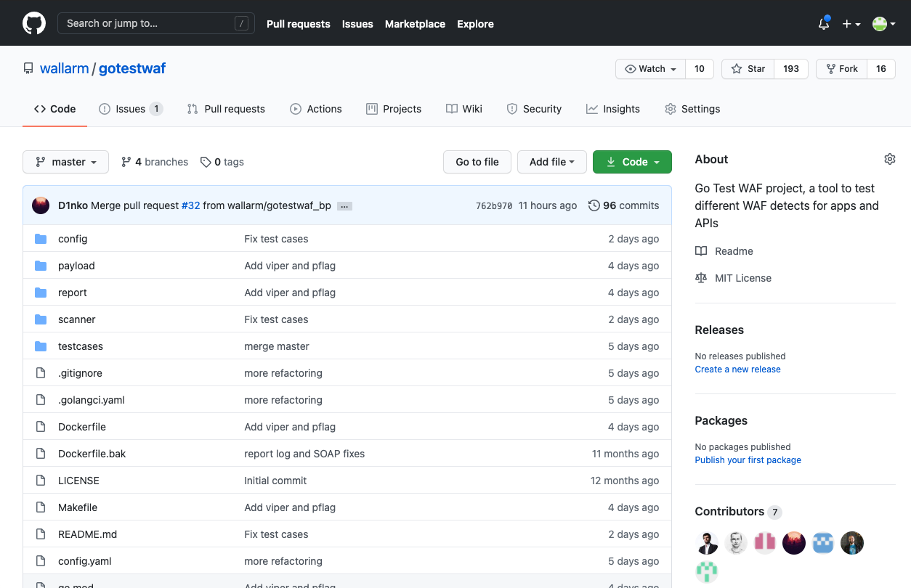911x588 pixels.
Task: Open the wallarm owner link
Action: click(64, 69)
